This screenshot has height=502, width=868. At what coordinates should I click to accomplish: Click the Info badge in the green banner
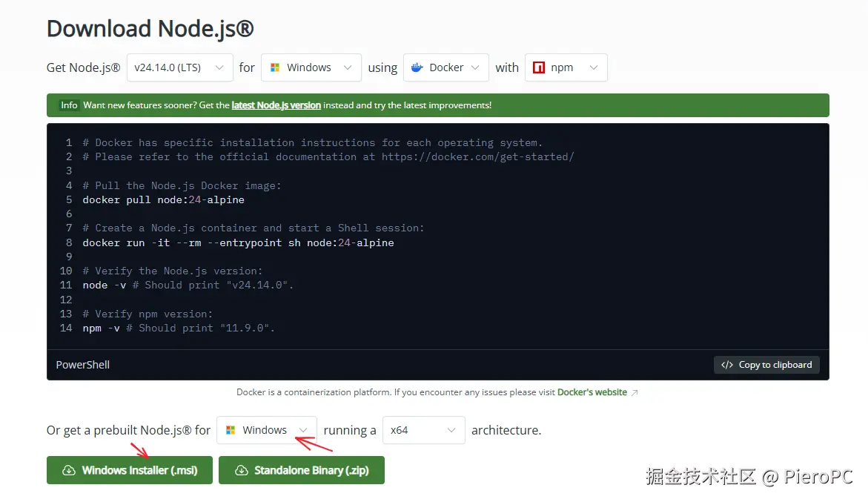69,105
